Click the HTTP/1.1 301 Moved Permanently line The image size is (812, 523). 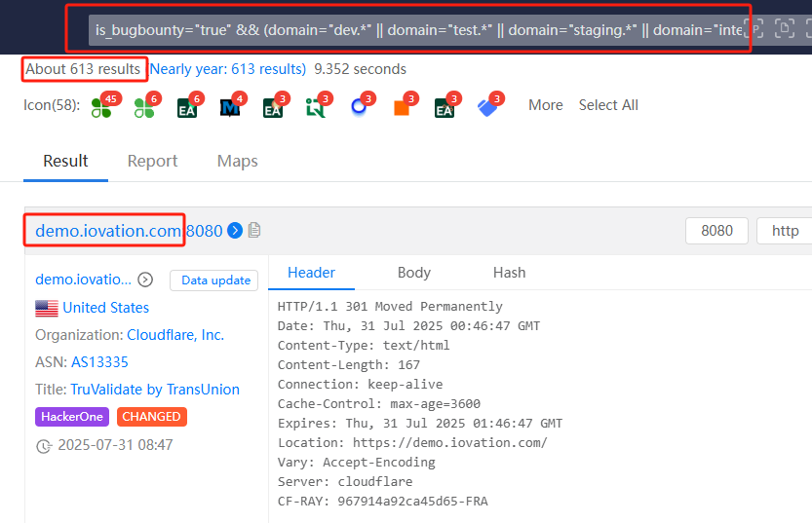pyautogui.click(x=390, y=306)
